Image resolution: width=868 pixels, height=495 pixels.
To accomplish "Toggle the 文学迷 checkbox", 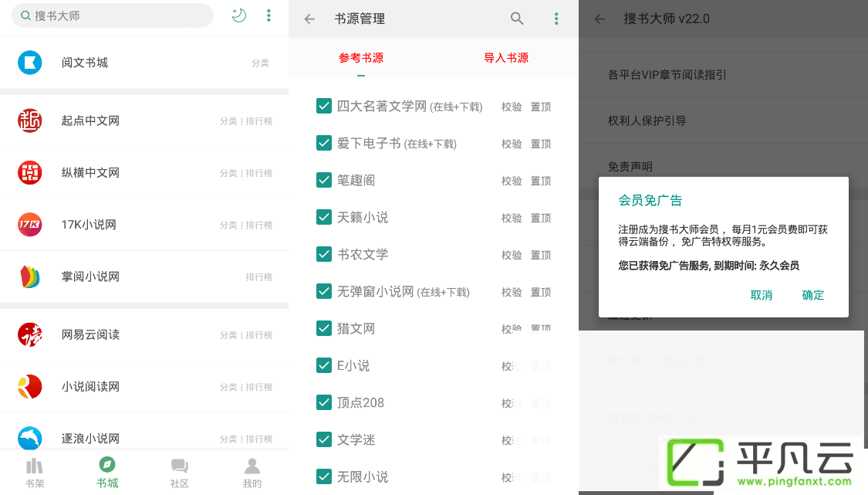I will (324, 439).
